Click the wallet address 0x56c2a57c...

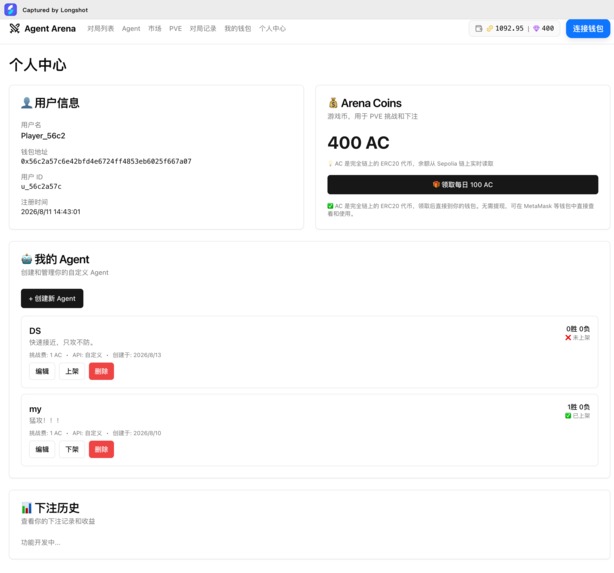[106, 161]
